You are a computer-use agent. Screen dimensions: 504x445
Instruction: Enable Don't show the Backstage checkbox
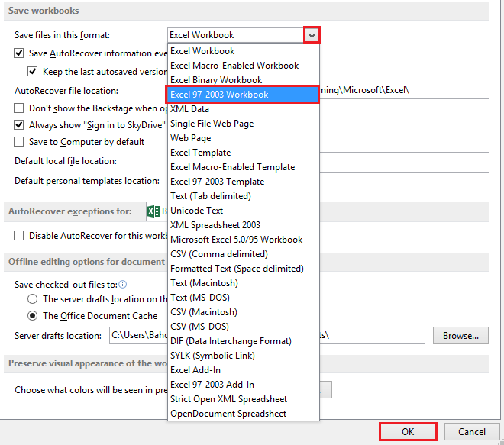click(x=18, y=108)
